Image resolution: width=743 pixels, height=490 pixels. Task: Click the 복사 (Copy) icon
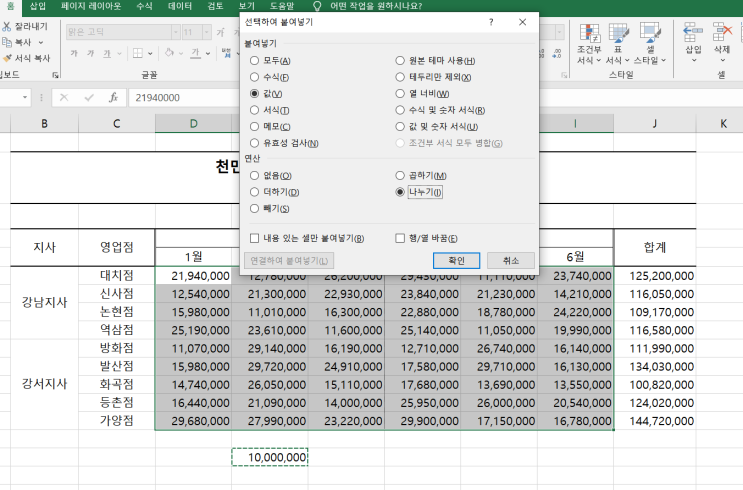(x=7, y=42)
